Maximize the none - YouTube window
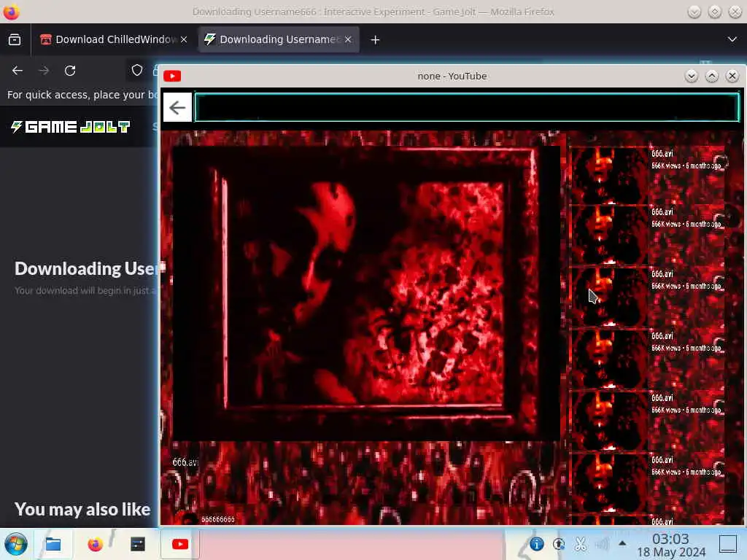This screenshot has width=747, height=560. click(712, 76)
